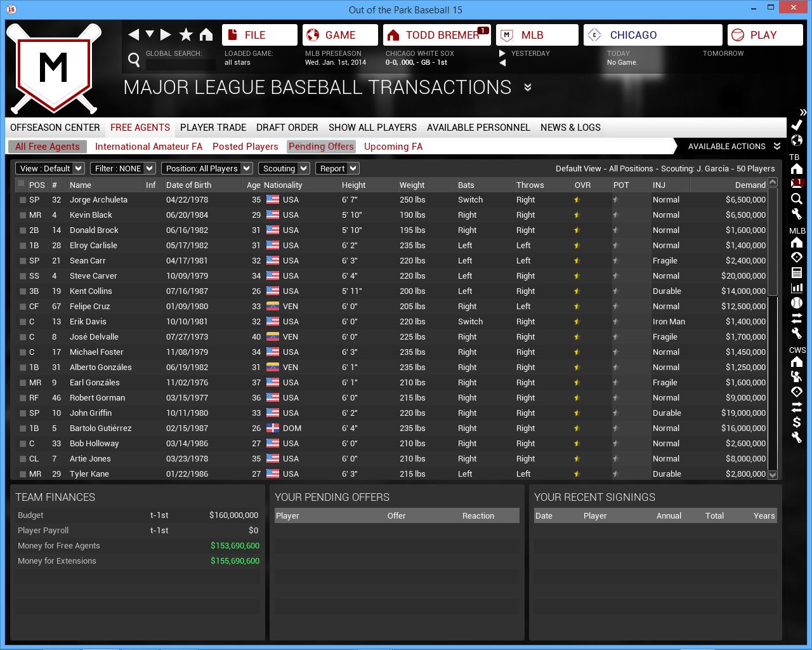Toggle the select-all checkbox in table header

pos(22,184)
